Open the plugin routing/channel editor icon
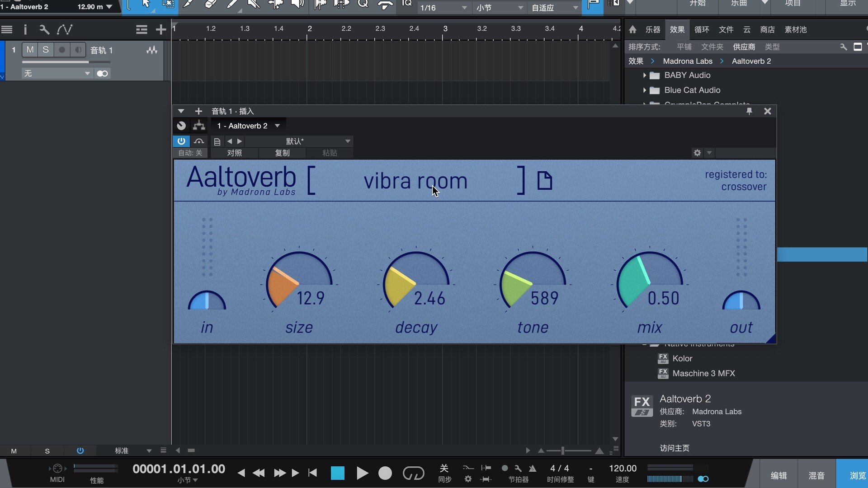Screen dimensions: 868x488 pyautogui.click(x=199, y=126)
